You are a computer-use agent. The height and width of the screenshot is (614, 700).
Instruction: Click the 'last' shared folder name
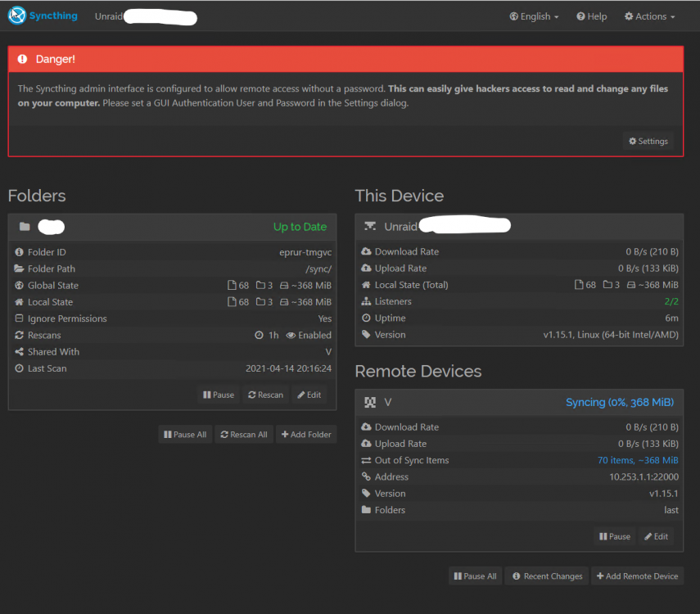[x=671, y=510]
